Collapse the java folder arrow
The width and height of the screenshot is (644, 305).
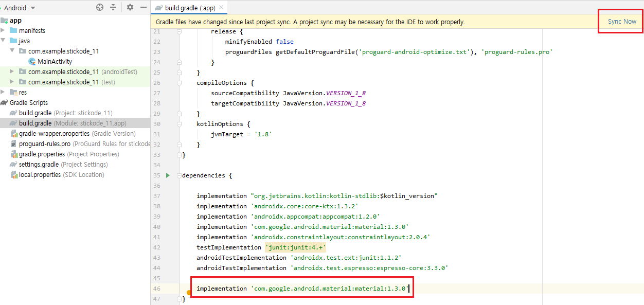pos(3,41)
